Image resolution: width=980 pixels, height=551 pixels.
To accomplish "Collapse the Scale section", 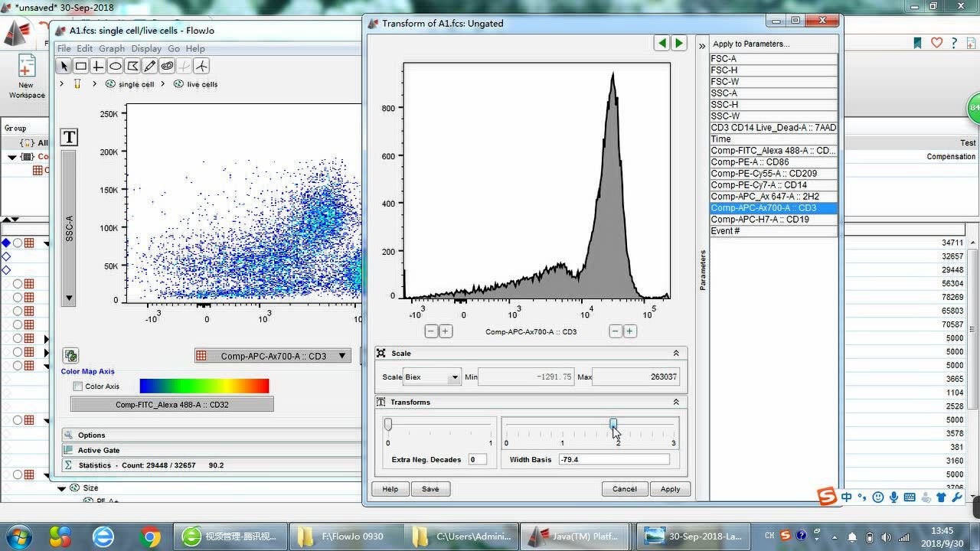I will (676, 354).
